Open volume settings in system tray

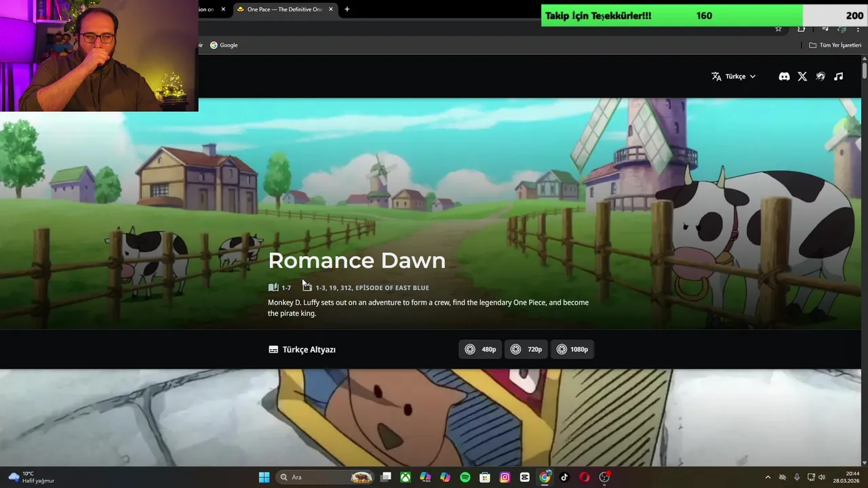click(822, 477)
